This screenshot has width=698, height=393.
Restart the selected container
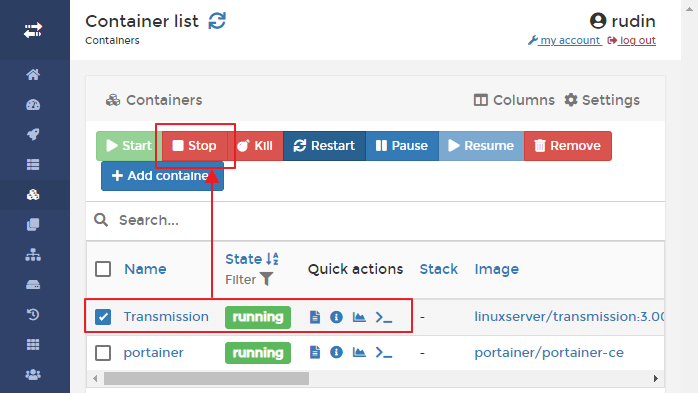coord(324,146)
